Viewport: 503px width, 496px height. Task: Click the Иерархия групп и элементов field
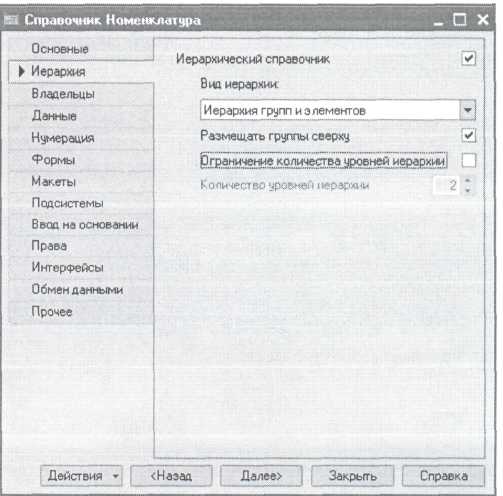(330, 110)
